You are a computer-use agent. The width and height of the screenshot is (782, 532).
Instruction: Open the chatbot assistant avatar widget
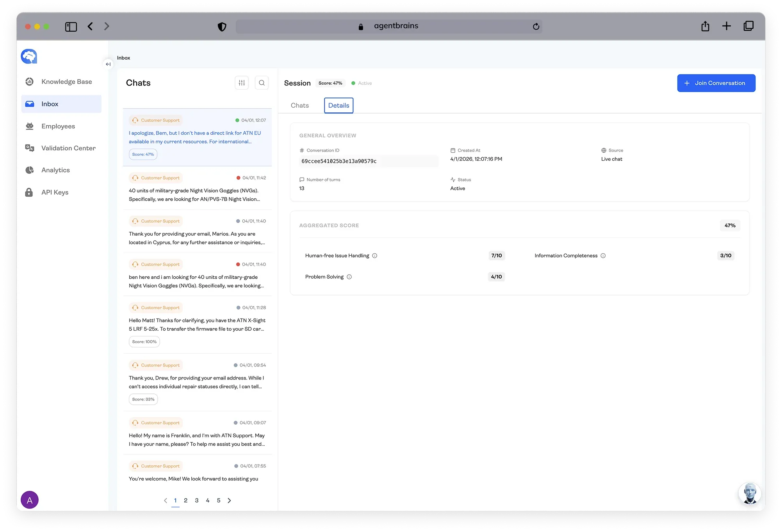pos(749,493)
